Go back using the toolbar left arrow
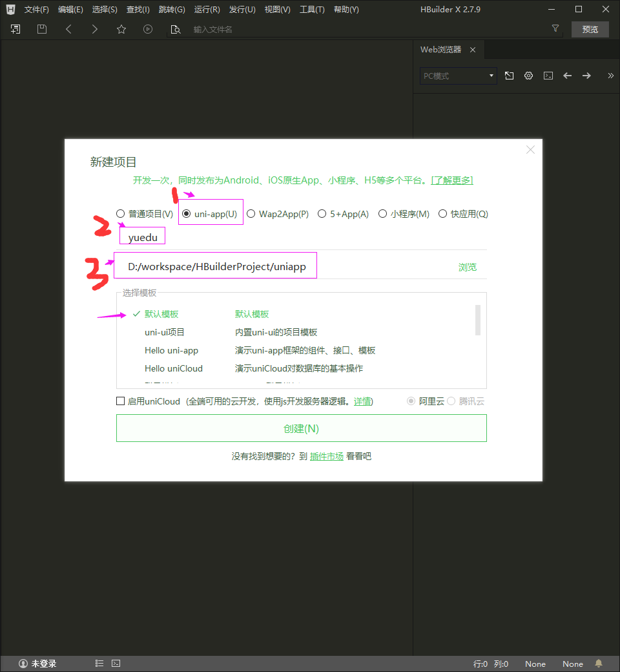 (x=68, y=29)
